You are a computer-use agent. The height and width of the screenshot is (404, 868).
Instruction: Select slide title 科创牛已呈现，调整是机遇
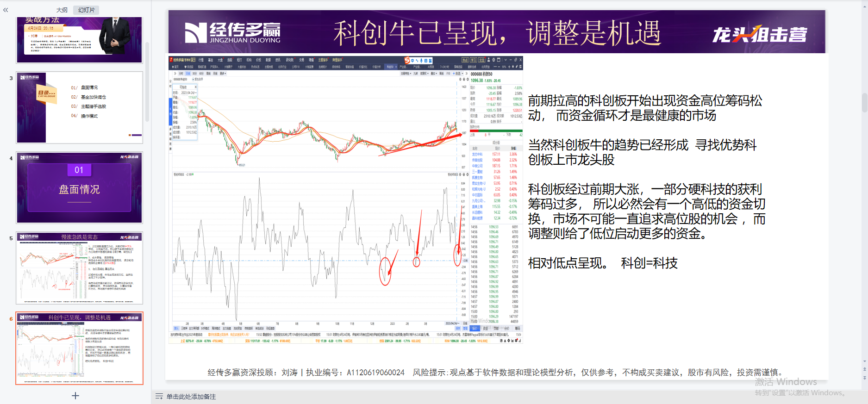(497, 33)
